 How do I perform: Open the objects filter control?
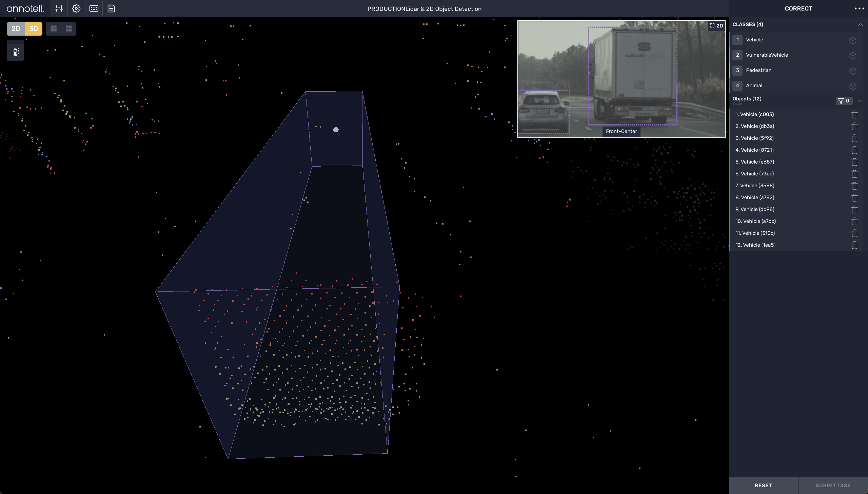(x=844, y=101)
